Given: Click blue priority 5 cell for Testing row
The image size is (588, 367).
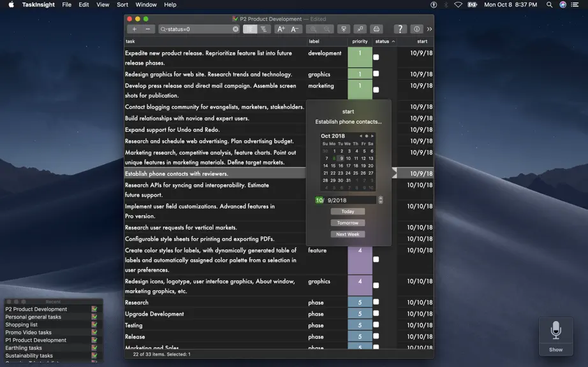Looking at the screenshot, I should tap(360, 325).
